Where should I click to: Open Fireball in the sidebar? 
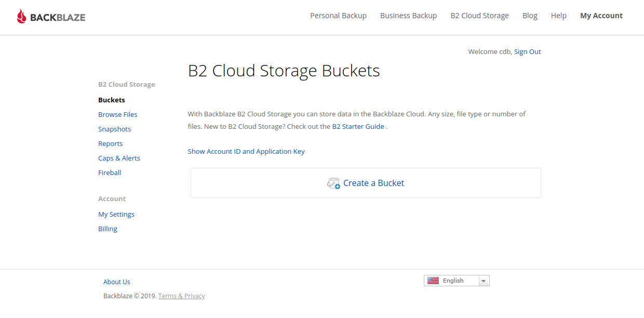[110, 173]
